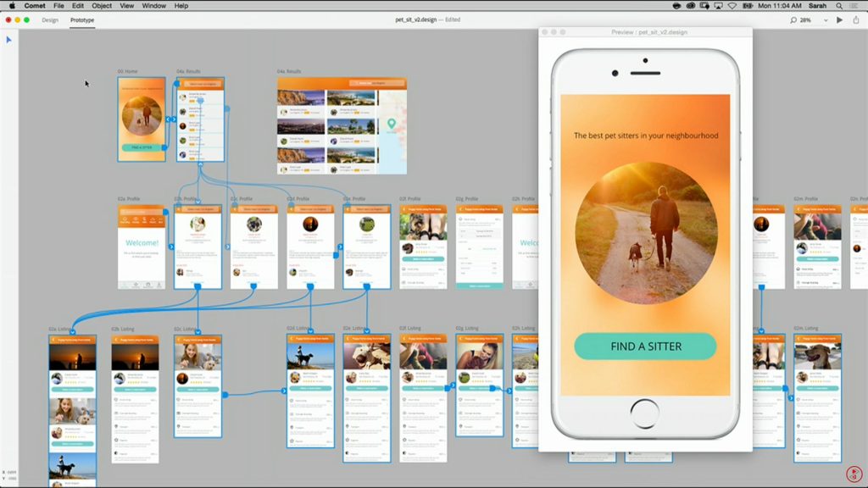Click the share icon in the toolbar
The height and width of the screenshot is (488, 868).
pyautogui.click(x=856, y=19)
